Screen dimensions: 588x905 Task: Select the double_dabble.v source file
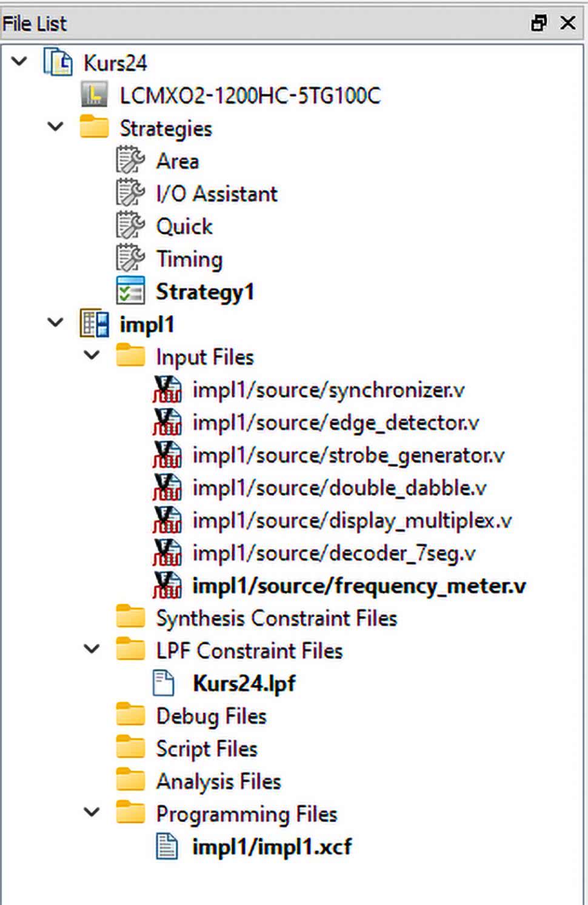(x=339, y=488)
